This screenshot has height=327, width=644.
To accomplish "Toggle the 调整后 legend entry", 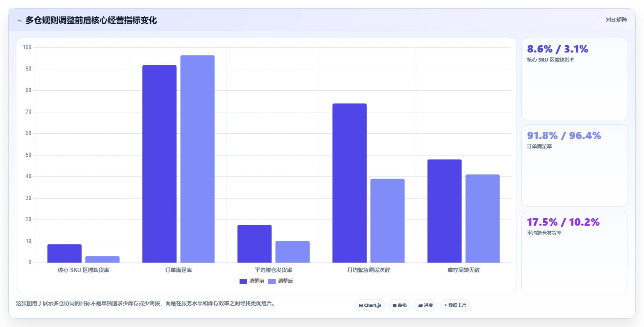I will [x=281, y=281].
